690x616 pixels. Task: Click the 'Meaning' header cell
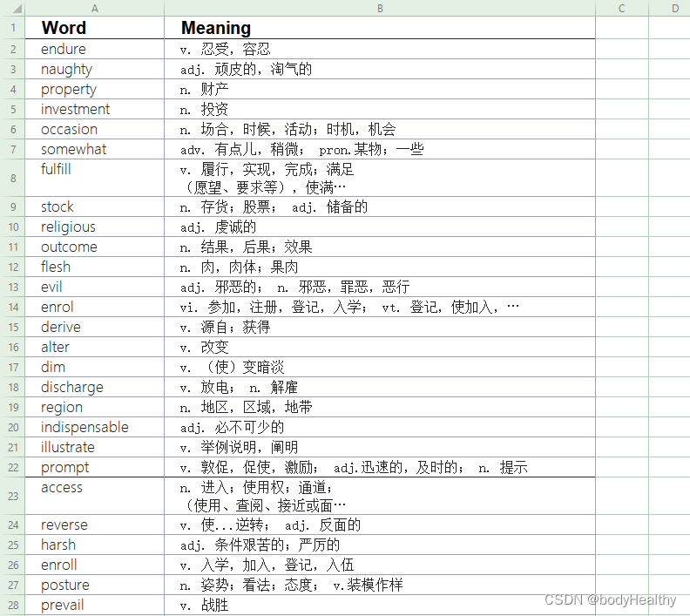[x=380, y=28]
